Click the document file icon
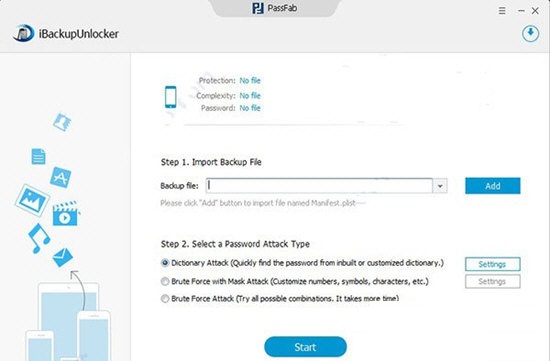 click(39, 156)
